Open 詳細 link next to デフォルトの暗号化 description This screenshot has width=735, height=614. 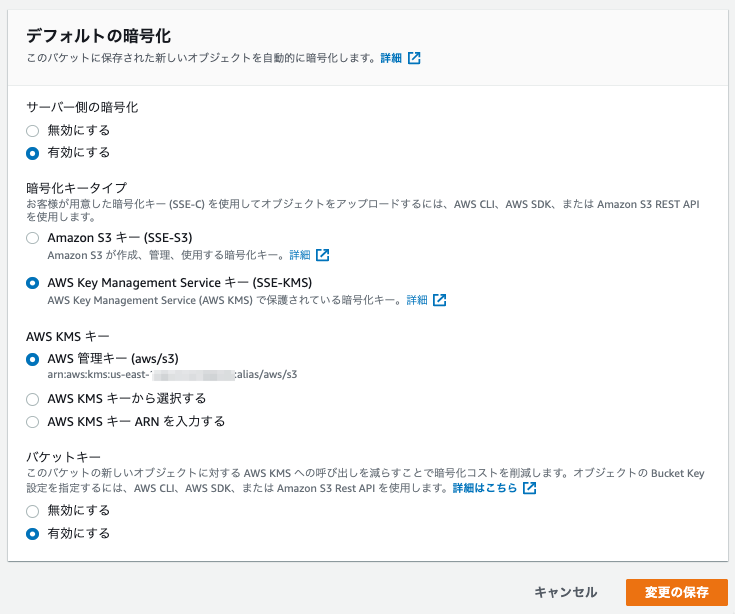(391, 58)
